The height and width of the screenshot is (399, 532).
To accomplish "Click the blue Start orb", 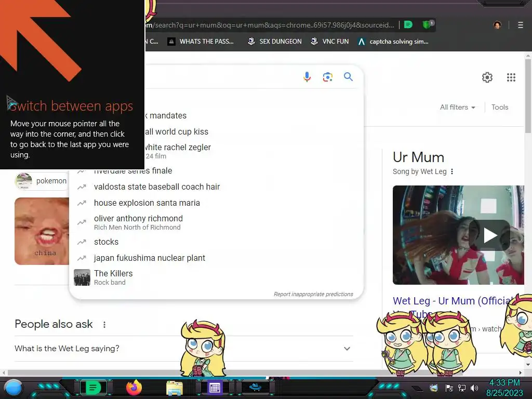I will (x=13, y=388).
